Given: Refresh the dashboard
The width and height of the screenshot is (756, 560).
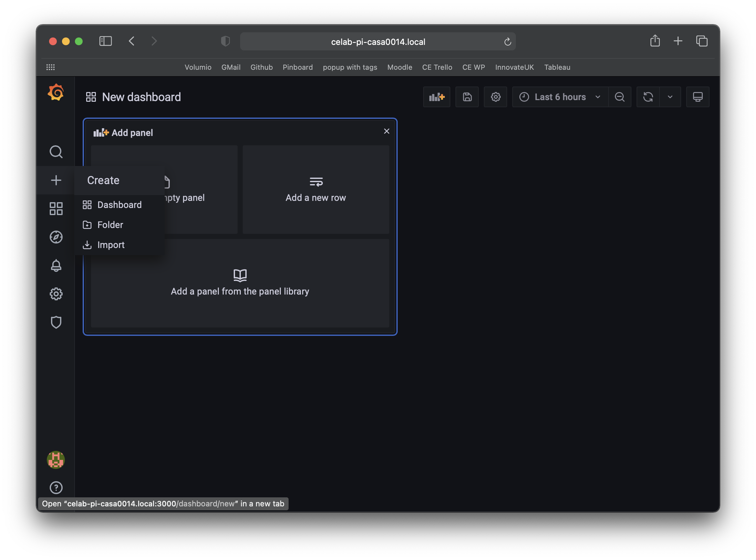Looking at the screenshot, I should click(x=648, y=97).
